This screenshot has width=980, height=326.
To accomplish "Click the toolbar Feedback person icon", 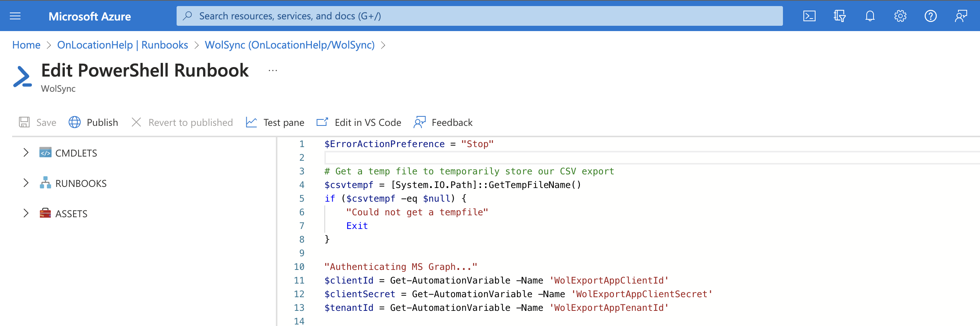I will (x=420, y=122).
